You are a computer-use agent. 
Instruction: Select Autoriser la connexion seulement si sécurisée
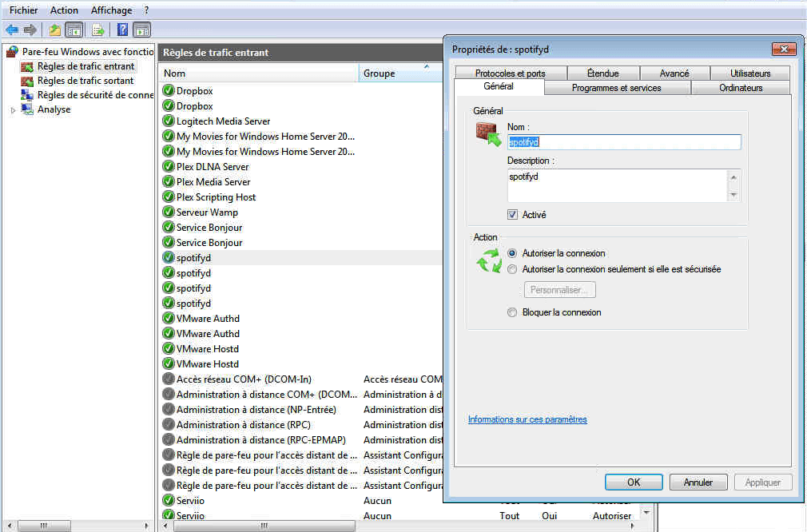tap(512, 269)
